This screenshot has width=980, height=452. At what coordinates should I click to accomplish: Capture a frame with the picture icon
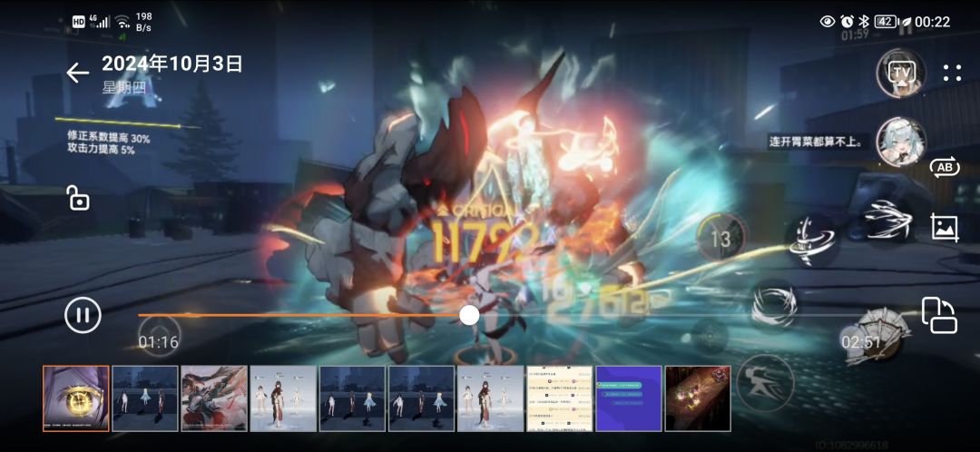tap(945, 228)
